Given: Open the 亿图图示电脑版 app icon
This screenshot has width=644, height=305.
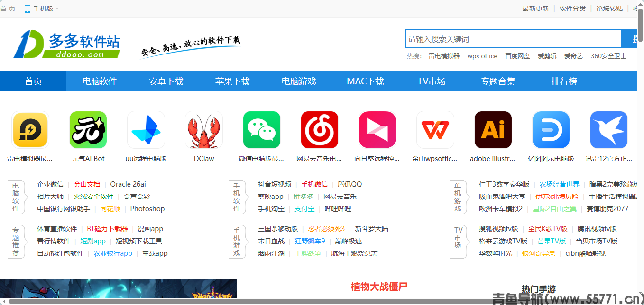Looking at the screenshot, I should pyautogui.click(x=551, y=130).
